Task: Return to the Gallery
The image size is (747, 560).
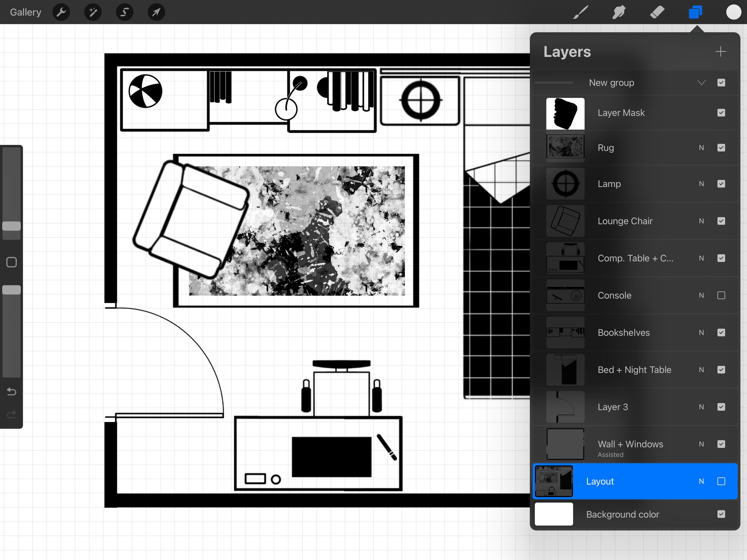Action: coord(25,12)
